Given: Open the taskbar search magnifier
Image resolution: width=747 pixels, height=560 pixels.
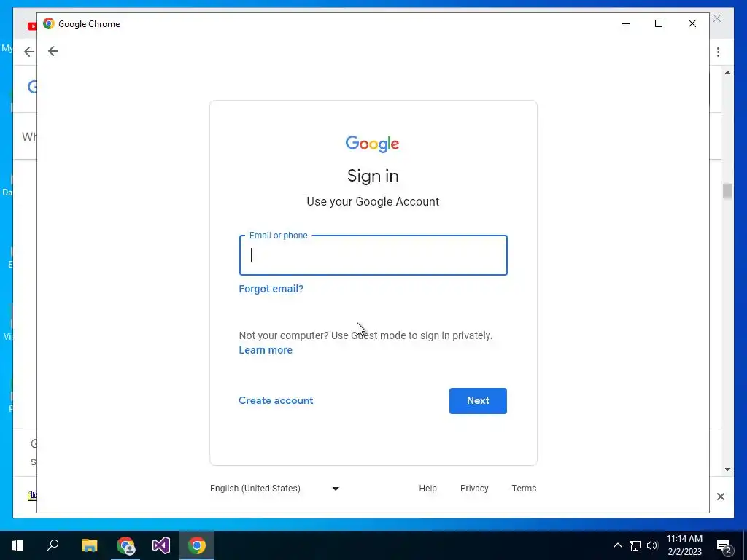Looking at the screenshot, I should click(x=53, y=545).
